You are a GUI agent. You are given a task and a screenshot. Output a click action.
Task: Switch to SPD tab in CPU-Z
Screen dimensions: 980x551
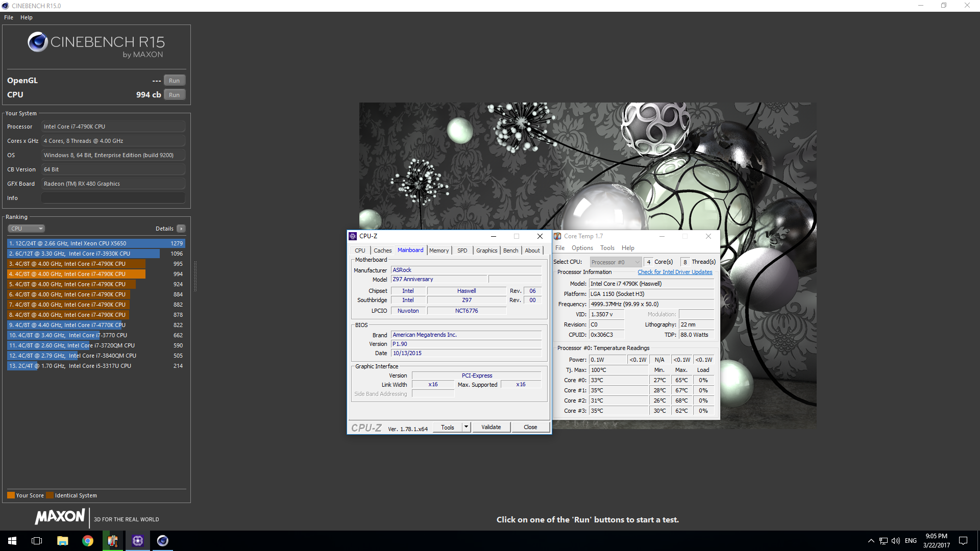point(462,251)
